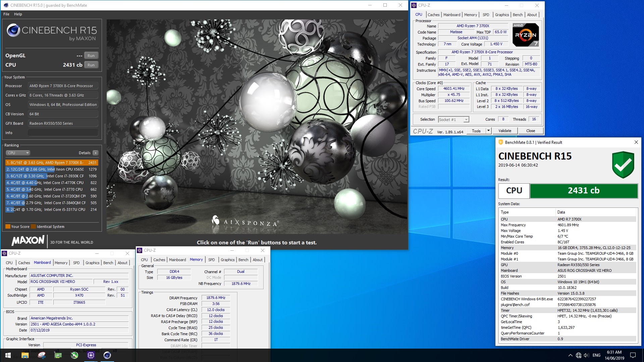Select ranking row Core i7-3930K
The width and height of the screenshot is (644, 362).
[x=52, y=176]
